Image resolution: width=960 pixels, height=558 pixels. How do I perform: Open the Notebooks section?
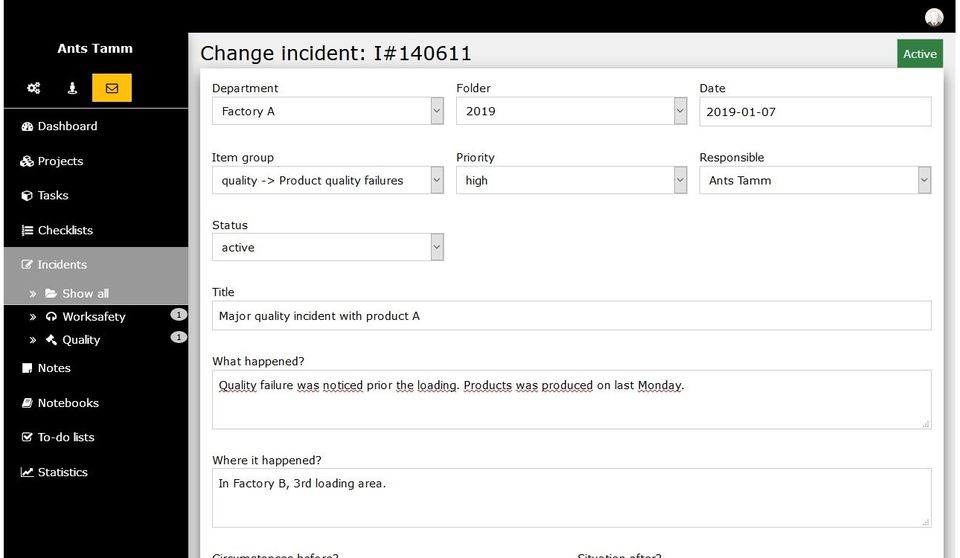tap(68, 403)
